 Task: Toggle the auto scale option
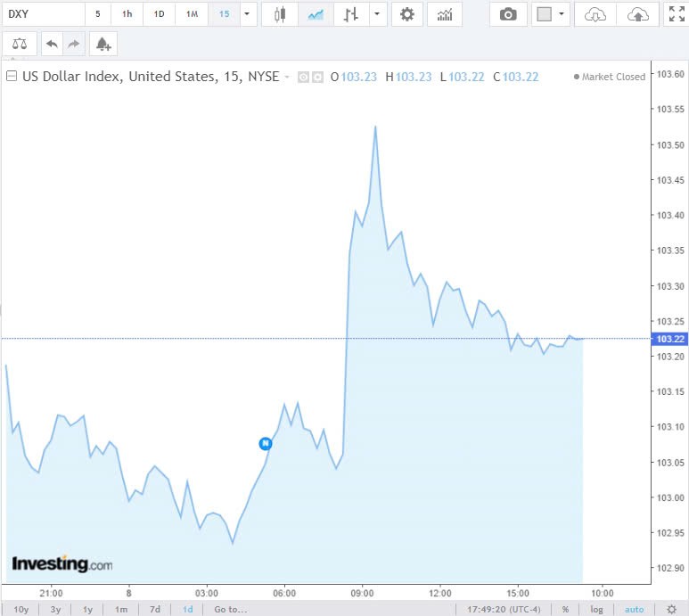click(634, 609)
